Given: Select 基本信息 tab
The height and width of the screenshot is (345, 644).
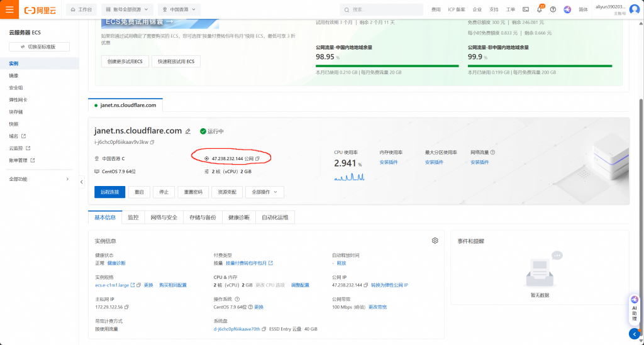Looking at the screenshot, I should [x=105, y=217].
